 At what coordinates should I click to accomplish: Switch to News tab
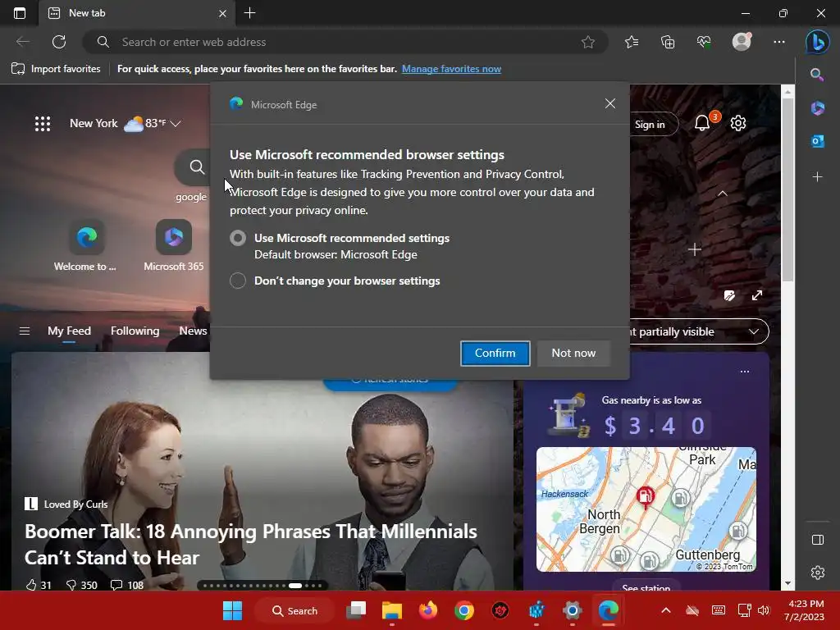193,331
